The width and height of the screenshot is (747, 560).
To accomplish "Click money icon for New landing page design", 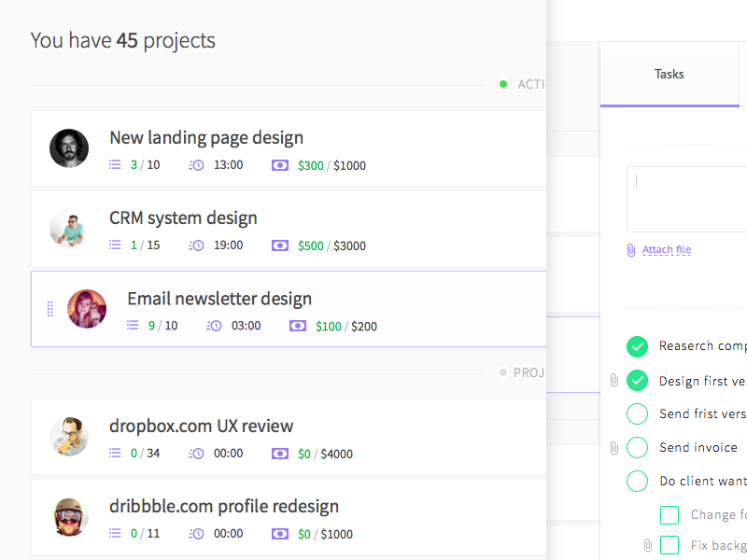I will pyautogui.click(x=279, y=165).
